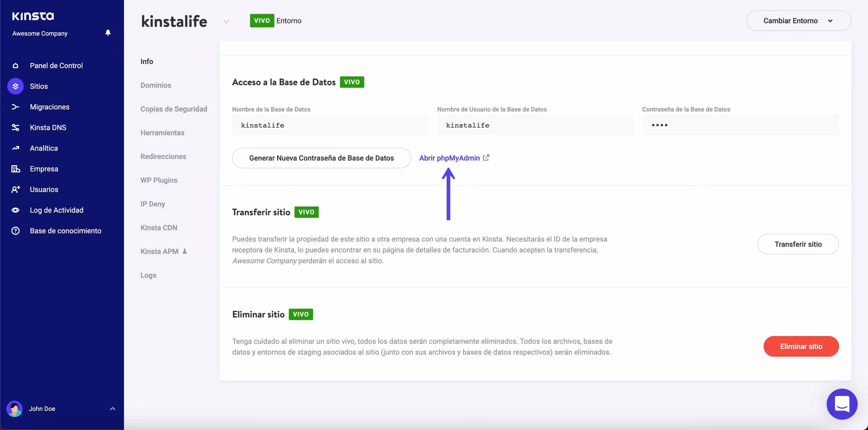Click the Empresa building icon
The image size is (868, 430).
click(x=15, y=169)
